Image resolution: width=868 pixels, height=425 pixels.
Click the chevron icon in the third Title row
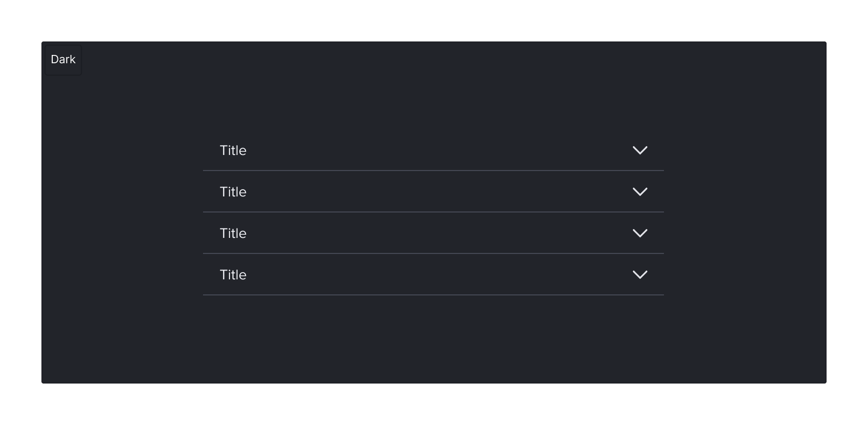coord(640,233)
